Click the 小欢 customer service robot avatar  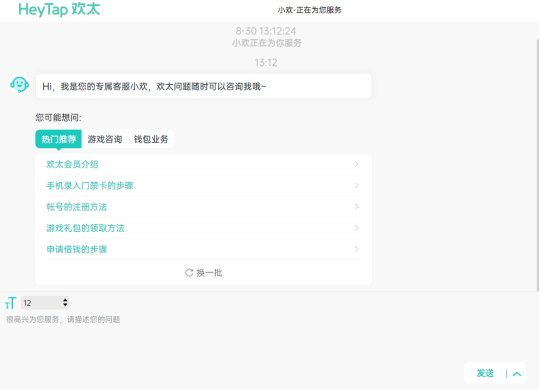pos(19,84)
